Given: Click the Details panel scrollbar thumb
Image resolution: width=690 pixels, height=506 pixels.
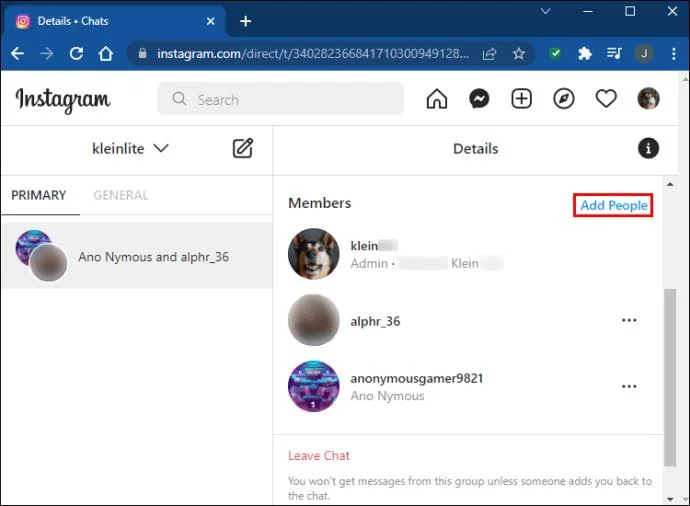Looking at the screenshot, I should [670, 377].
